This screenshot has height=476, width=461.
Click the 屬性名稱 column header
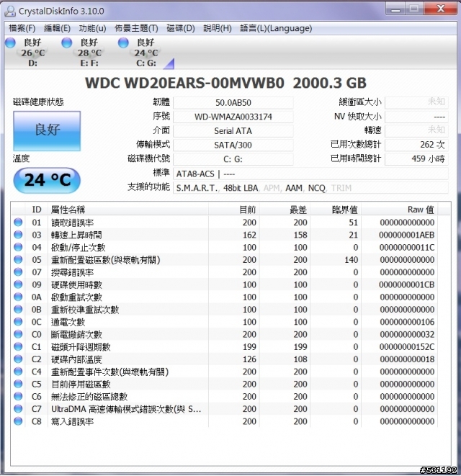127,210
